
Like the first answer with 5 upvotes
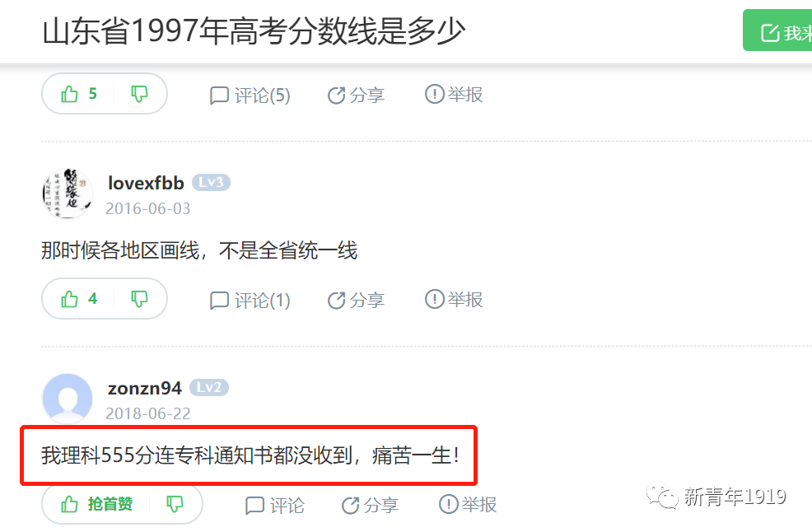click(x=79, y=94)
